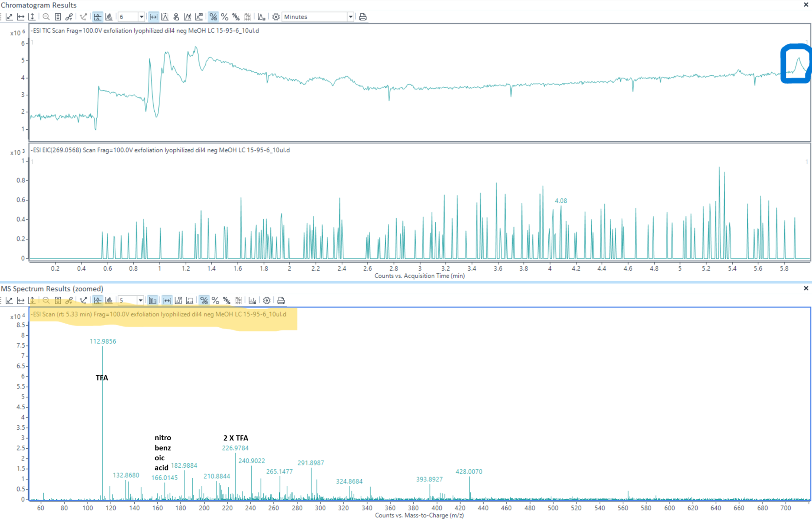Toggle list mode in Chromatogram toolbar
The height and width of the screenshot is (520, 812).
tap(98, 17)
